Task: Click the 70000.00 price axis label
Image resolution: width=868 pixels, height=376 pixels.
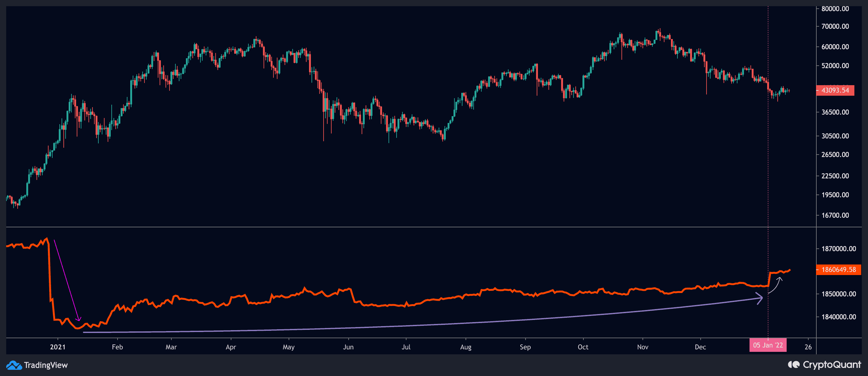Action: [835, 26]
